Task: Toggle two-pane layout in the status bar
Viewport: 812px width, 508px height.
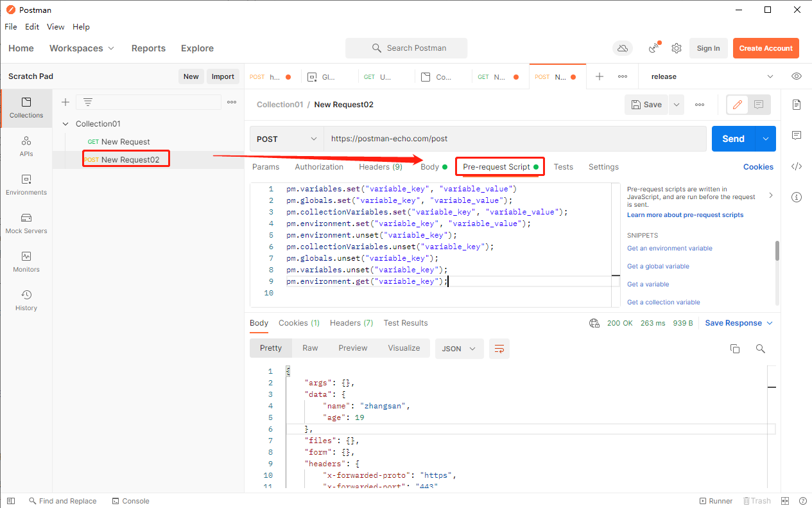Action: coord(785,501)
